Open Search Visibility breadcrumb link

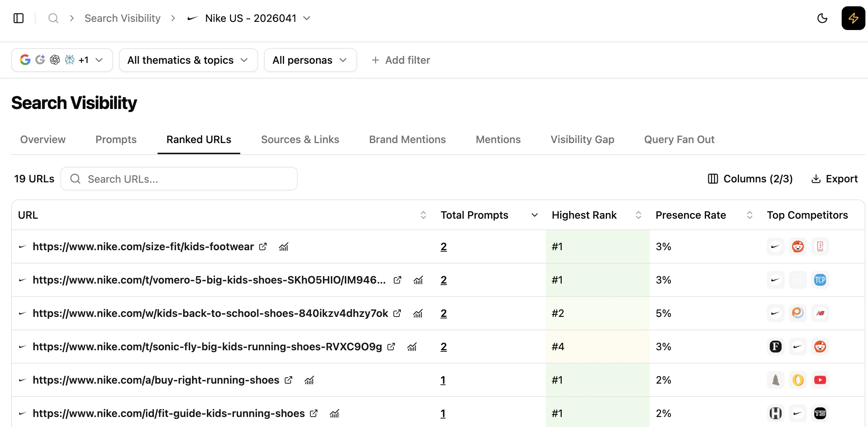click(x=122, y=18)
